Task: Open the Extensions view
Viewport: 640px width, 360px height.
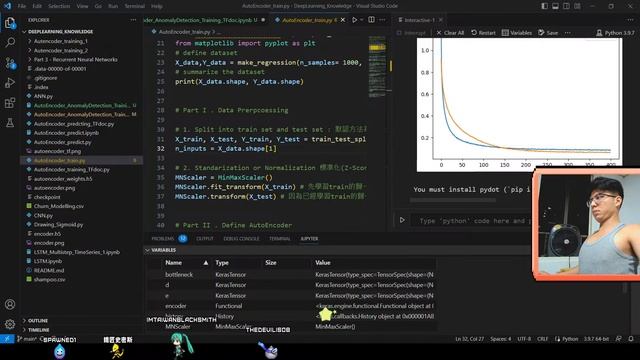Action: click(10, 102)
